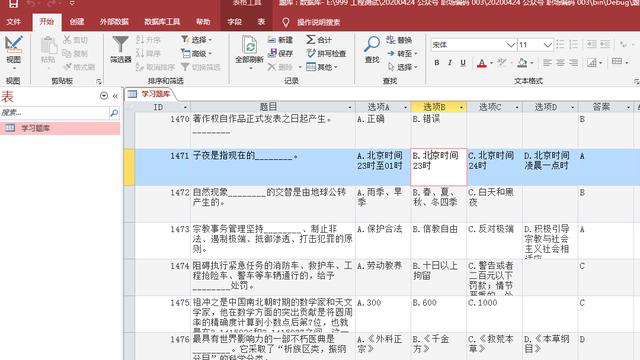Click the cell 'A. 保护合法'
This screenshot has height=360, width=640.
(383, 241)
